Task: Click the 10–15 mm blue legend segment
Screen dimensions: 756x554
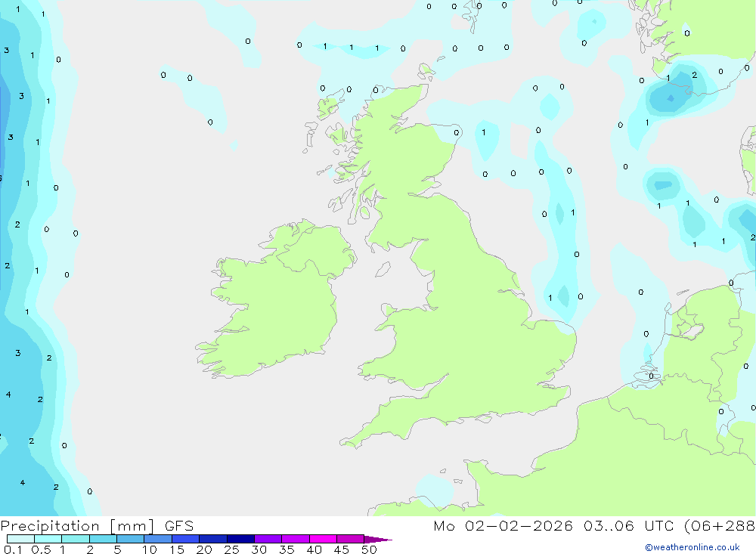Action: pyautogui.click(x=158, y=539)
